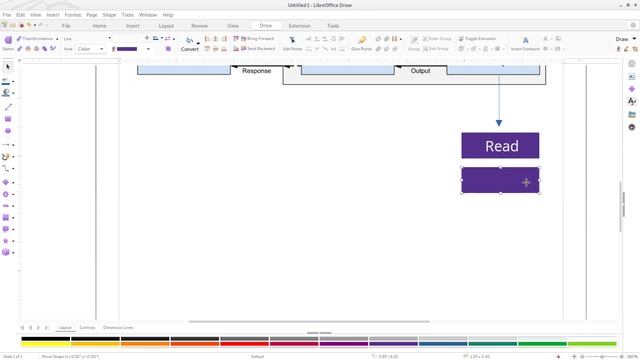Open the Shapes sidebar diamond icon
The height and width of the screenshot is (360, 640).
tap(632, 89)
